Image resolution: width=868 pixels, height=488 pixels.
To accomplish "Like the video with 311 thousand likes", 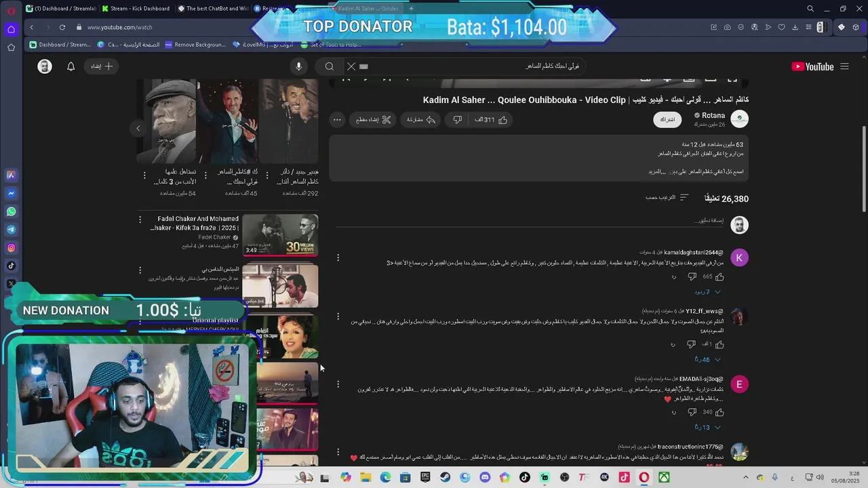I will 492,120.
